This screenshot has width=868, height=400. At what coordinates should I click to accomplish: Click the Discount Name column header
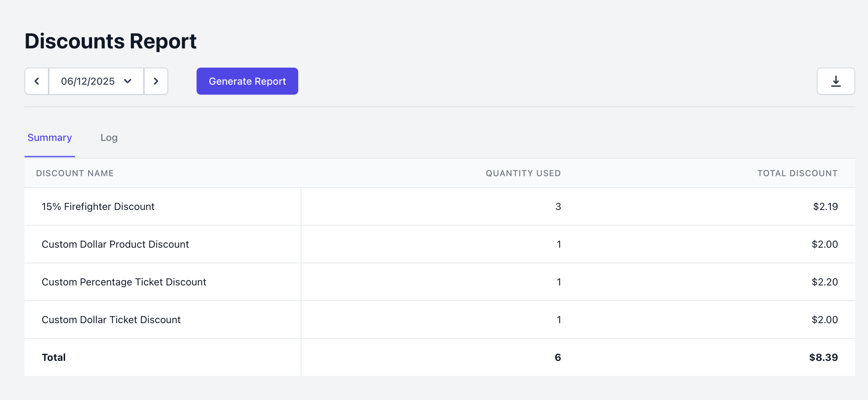coord(75,173)
